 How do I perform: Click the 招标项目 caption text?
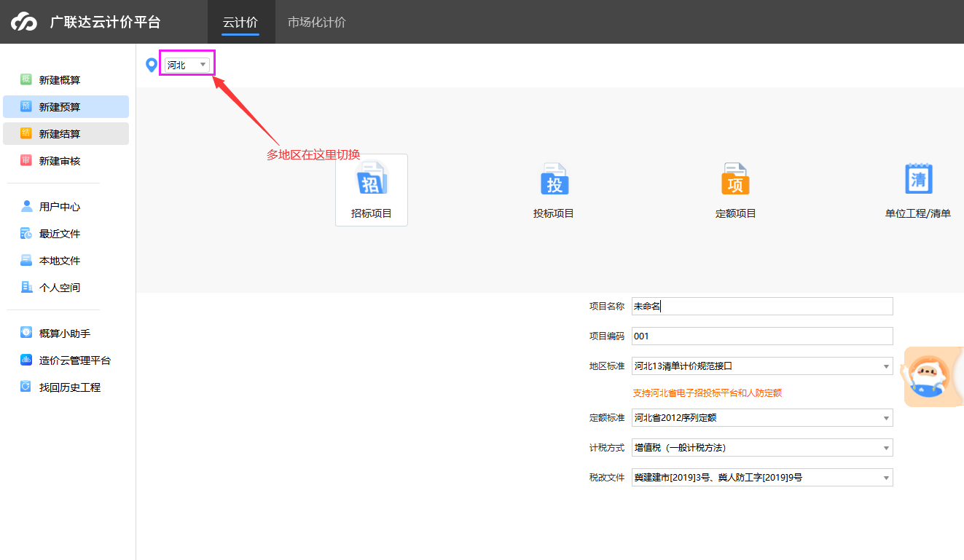click(372, 213)
